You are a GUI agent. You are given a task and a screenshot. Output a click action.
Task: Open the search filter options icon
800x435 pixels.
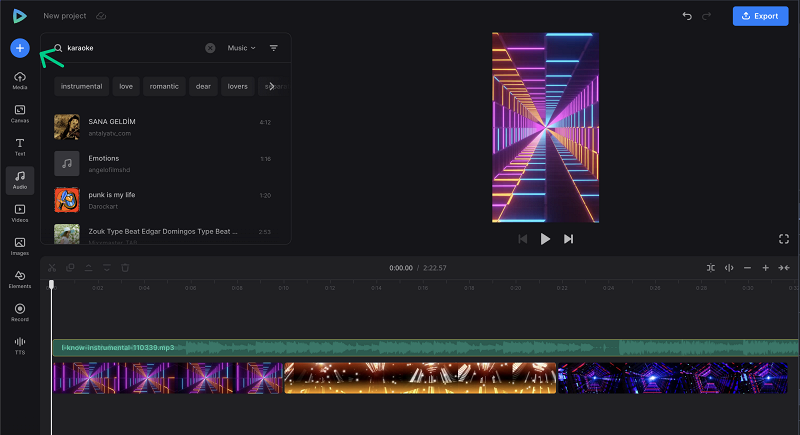pos(273,48)
